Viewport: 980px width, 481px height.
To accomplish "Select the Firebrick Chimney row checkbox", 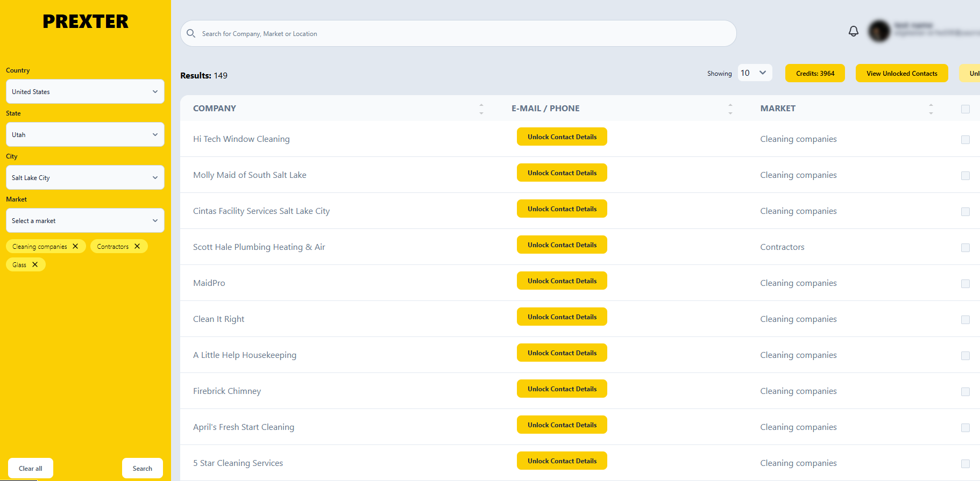I will click(x=965, y=392).
